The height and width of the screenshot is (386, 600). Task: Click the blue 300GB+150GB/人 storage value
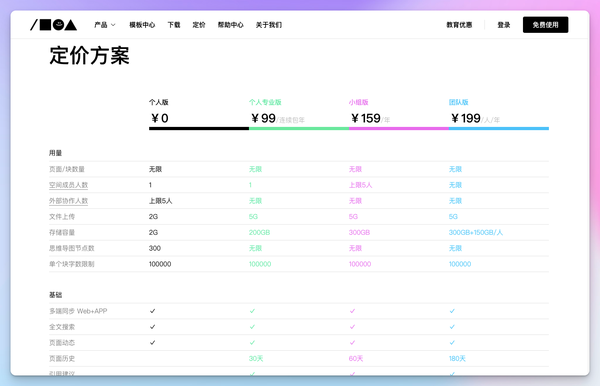tap(476, 233)
